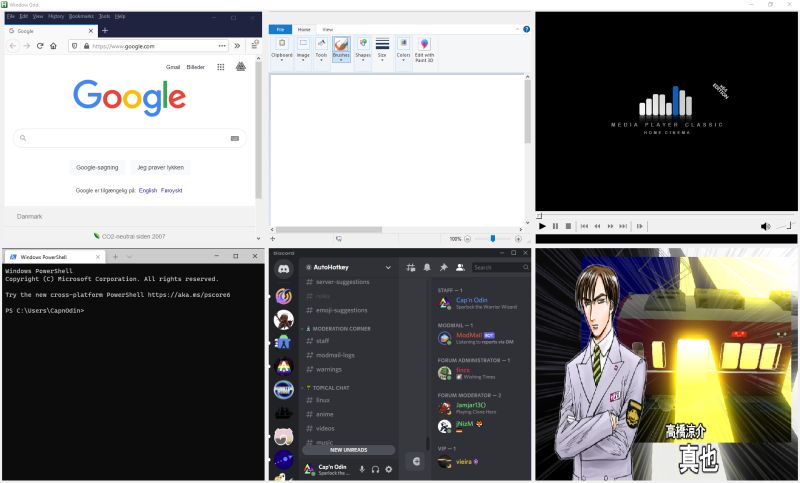Open Discord home direct messages
800x483 pixels.
tap(284, 269)
